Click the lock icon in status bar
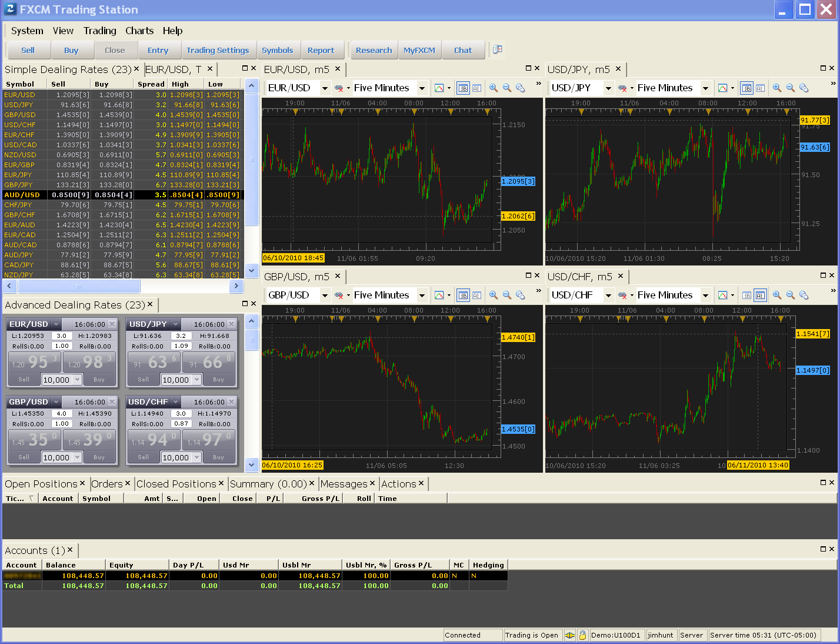 click(582, 635)
